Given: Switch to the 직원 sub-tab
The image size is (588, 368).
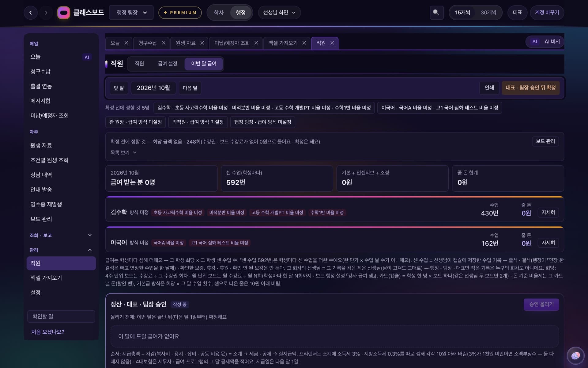Looking at the screenshot, I should tap(139, 63).
